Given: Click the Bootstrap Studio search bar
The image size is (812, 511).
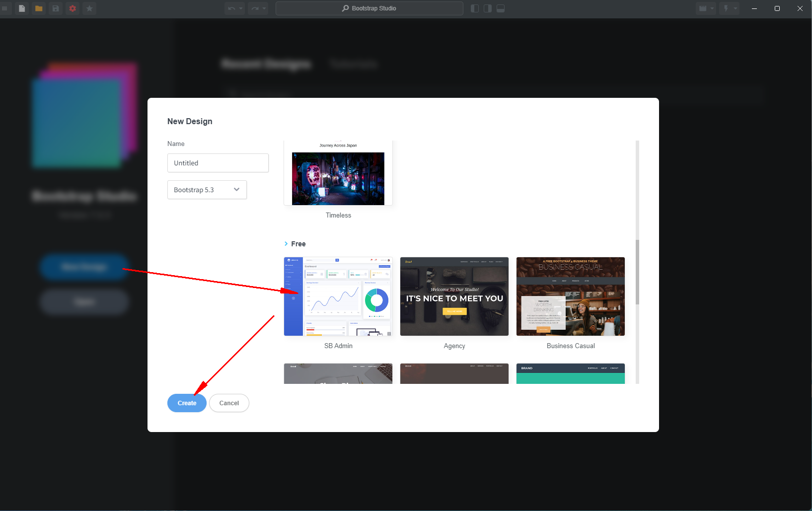Looking at the screenshot, I should (369, 8).
